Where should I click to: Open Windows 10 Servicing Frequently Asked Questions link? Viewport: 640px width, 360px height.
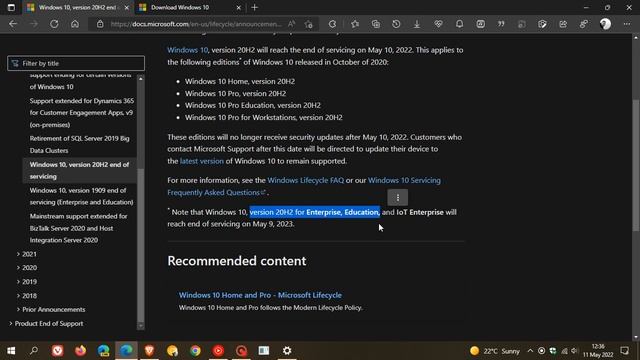point(304,186)
